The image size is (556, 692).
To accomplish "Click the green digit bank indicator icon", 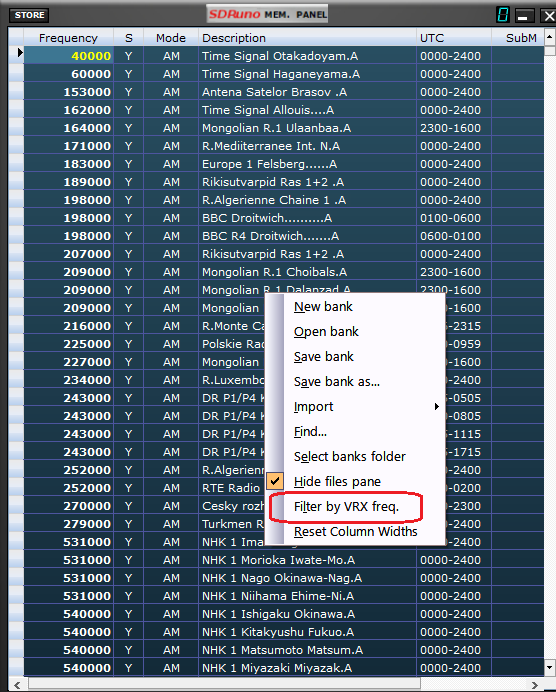I will [503, 15].
